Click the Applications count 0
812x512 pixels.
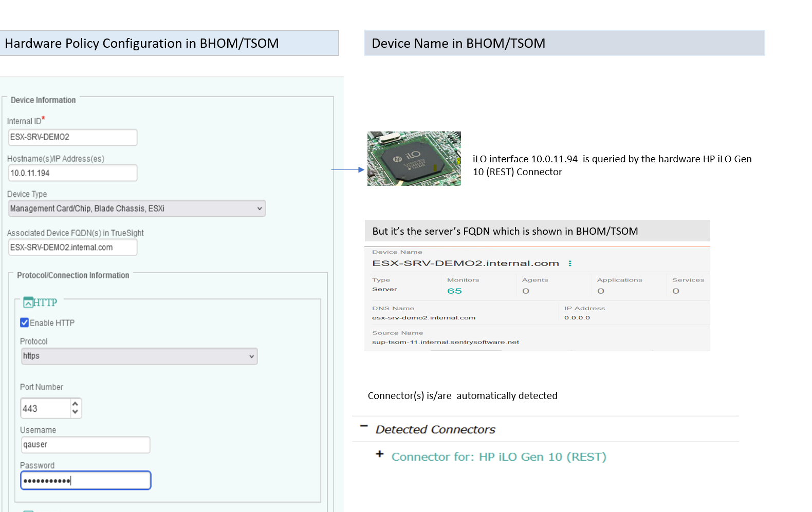tap(601, 291)
